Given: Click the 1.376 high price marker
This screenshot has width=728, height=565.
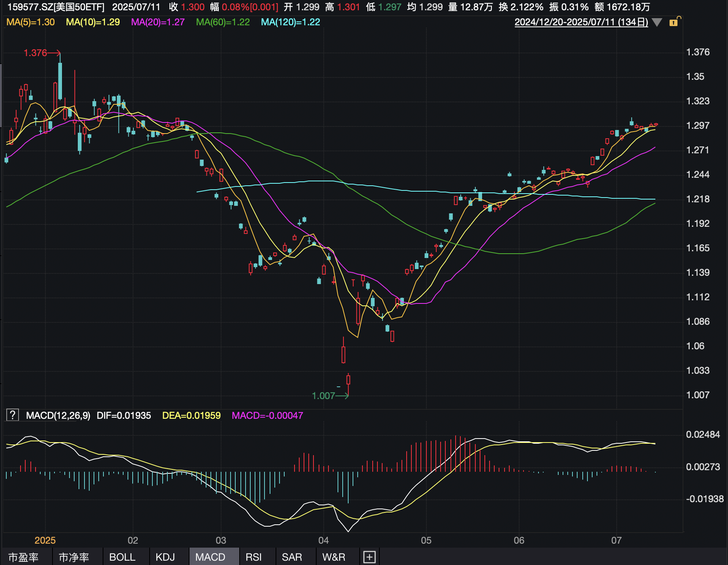Looking at the screenshot, I should pyautogui.click(x=35, y=53).
